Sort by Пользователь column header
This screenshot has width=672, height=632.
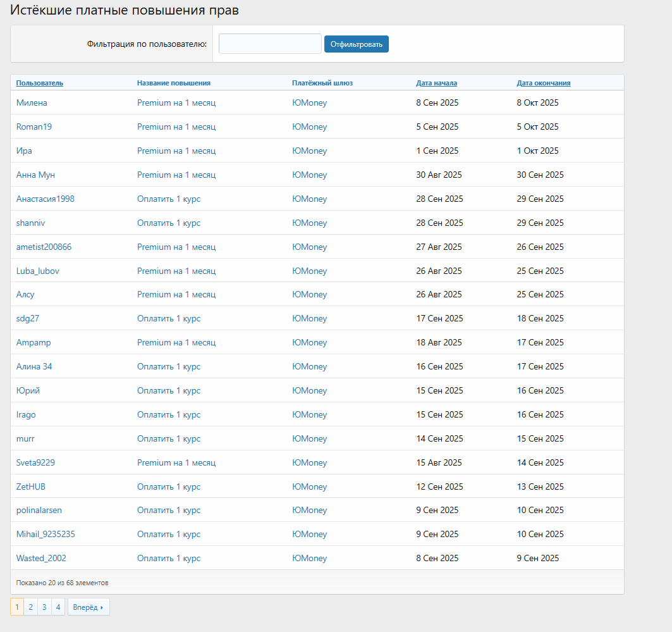click(39, 83)
